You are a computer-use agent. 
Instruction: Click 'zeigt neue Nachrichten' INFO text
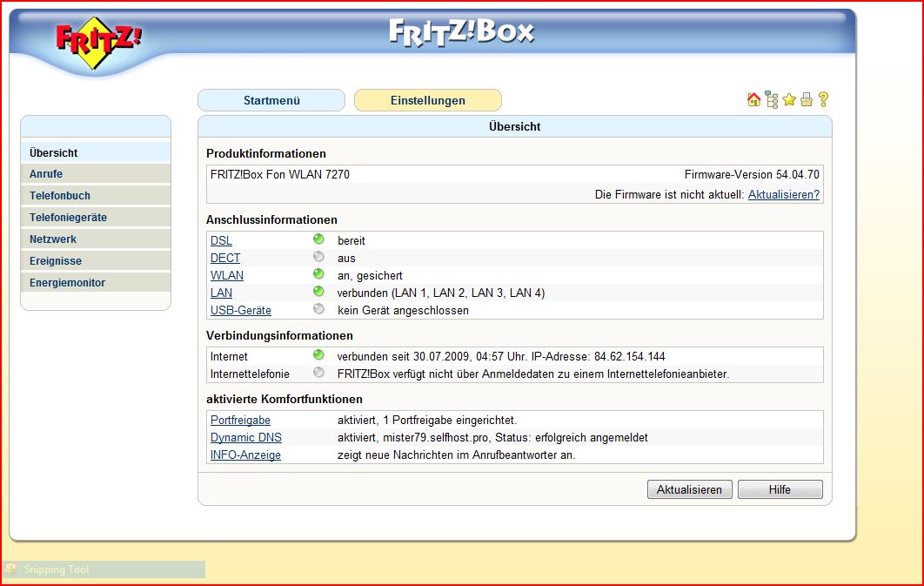(456, 455)
